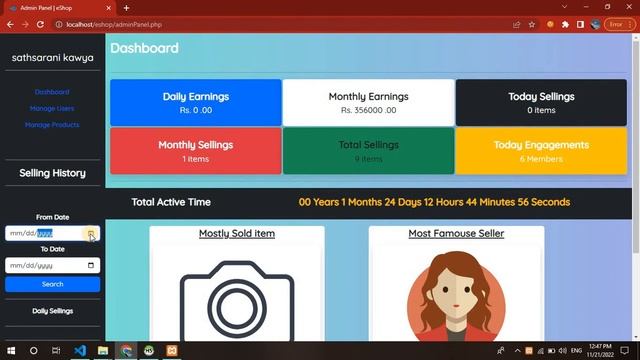The width and height of the screenshot is (640, 360).
Task: Click the Today Engagements card
Action: (x=541, y=151)
